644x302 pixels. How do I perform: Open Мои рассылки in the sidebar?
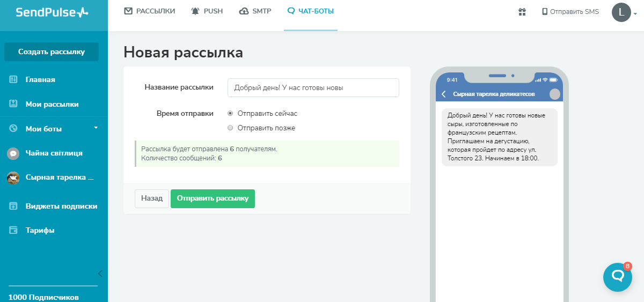pos(52,104)
